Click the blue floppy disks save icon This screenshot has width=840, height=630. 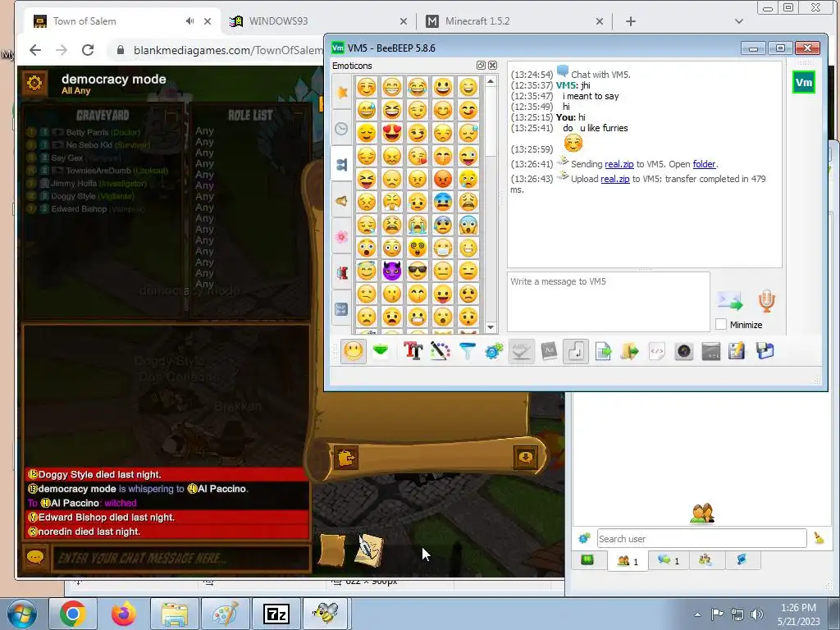(765, 351)
